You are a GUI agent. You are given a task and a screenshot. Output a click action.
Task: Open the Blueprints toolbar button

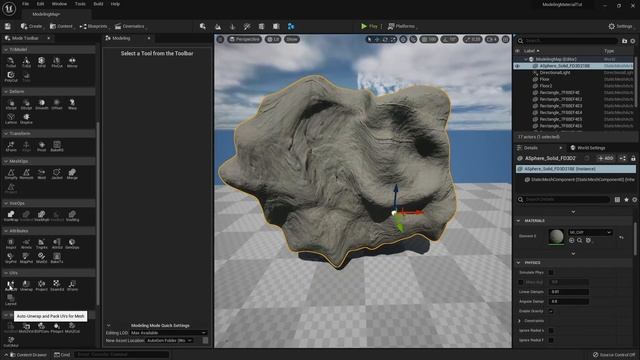click(93, 26)
